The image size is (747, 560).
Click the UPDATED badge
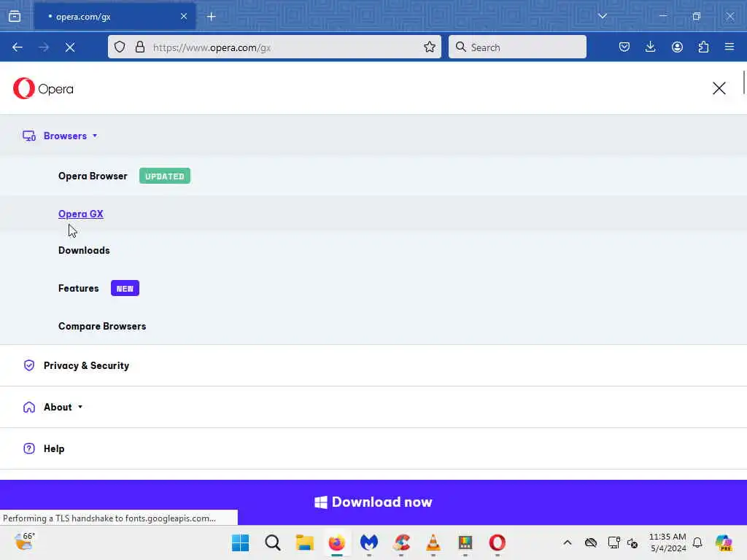point(165,176)
